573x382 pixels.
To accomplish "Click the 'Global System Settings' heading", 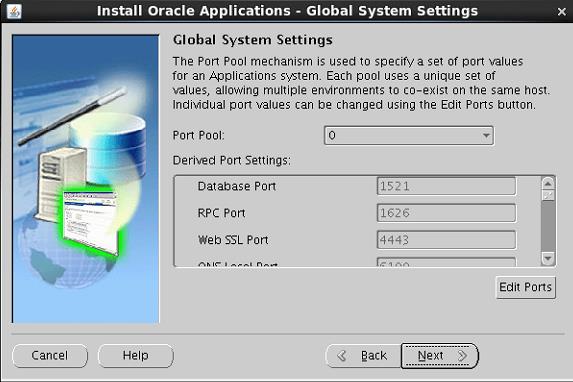I will click(253, 39).
